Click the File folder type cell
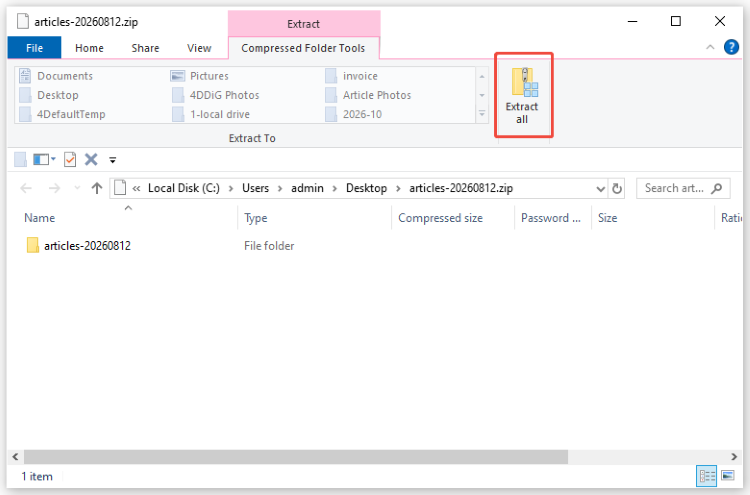This screenshot has height=495, width=750. point(269,246)
